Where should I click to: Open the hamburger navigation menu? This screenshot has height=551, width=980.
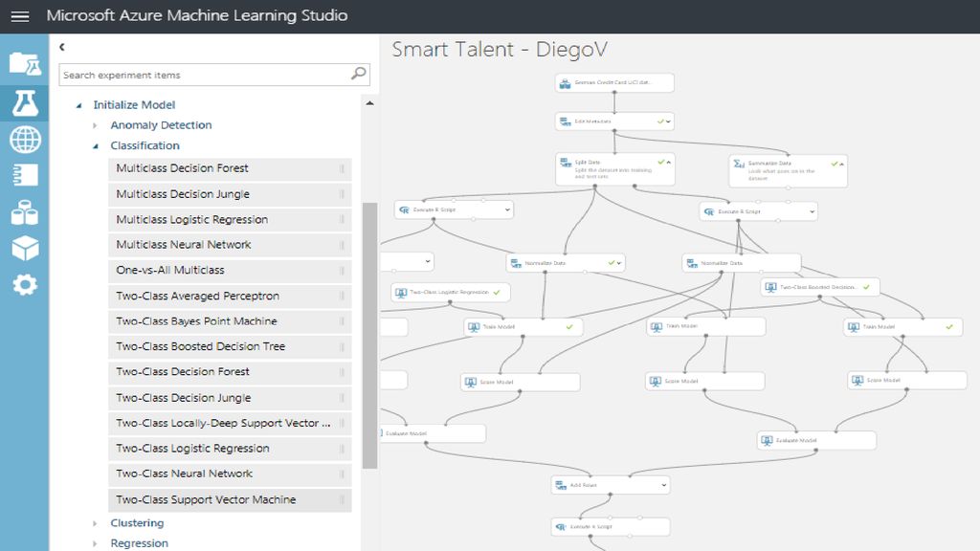tap(20, 16)
